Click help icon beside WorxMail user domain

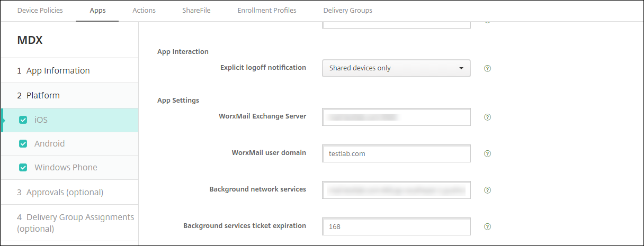pos(488,154)
